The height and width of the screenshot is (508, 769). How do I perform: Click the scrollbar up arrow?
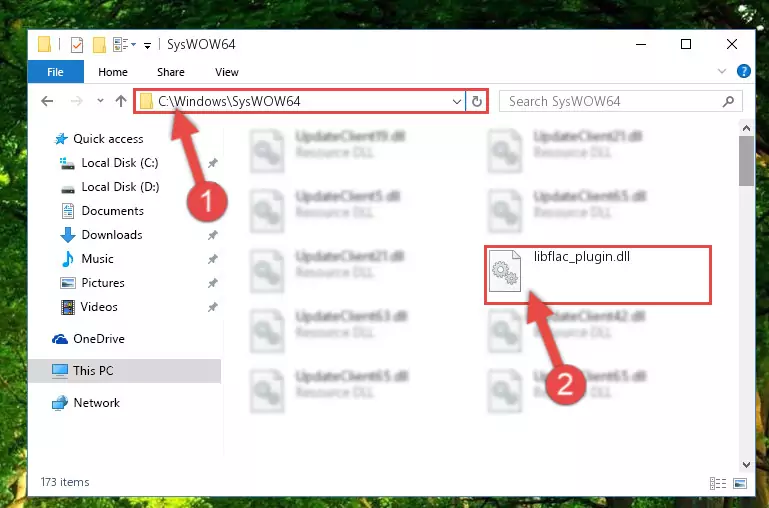point(746,128)
